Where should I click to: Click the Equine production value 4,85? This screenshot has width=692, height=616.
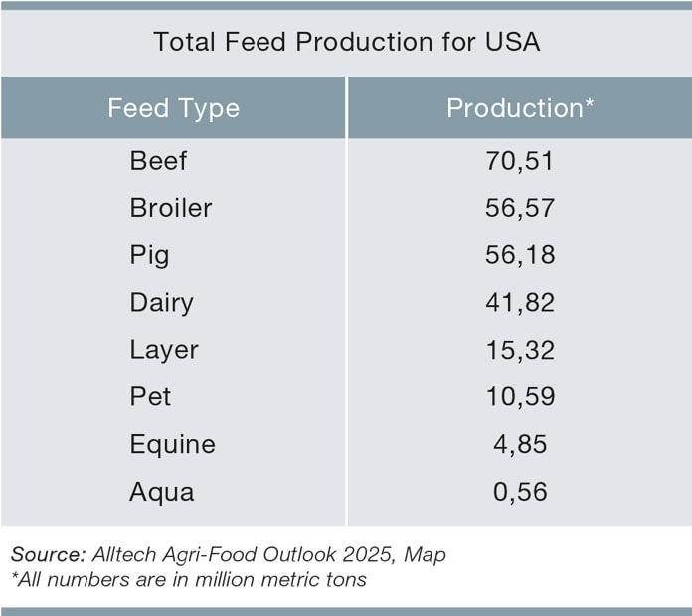[x=519, y=444]
